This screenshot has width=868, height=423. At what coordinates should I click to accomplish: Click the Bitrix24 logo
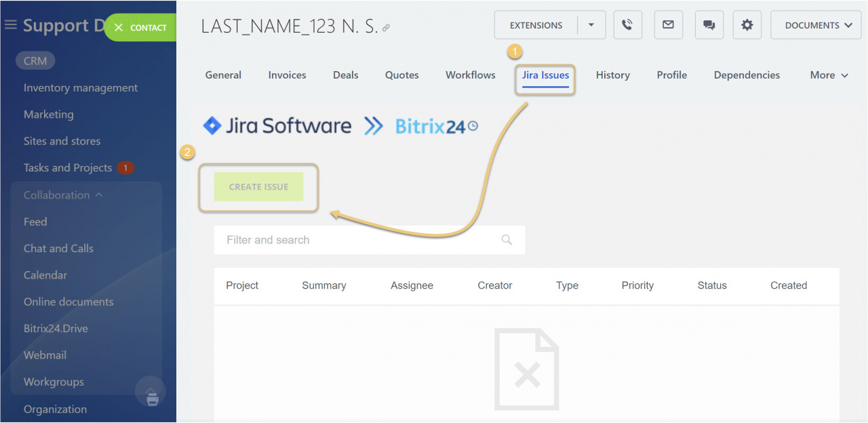point(437,126)
